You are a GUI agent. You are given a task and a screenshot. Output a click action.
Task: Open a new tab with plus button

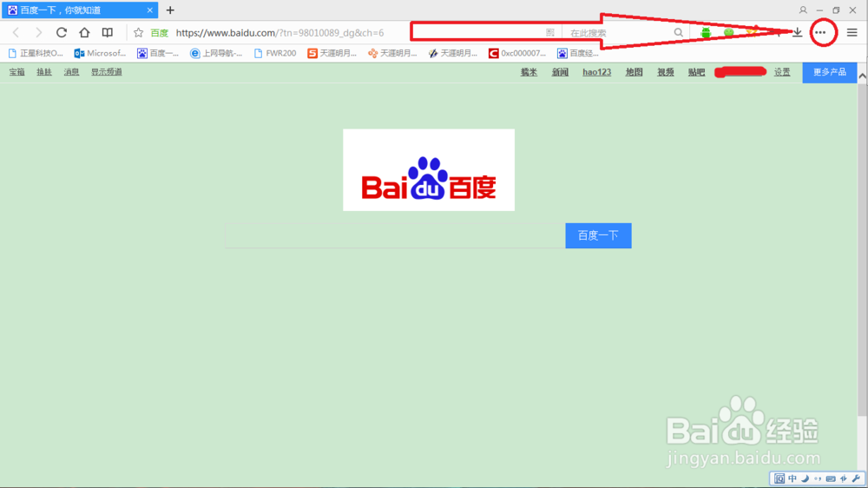(x=170, y=10)
